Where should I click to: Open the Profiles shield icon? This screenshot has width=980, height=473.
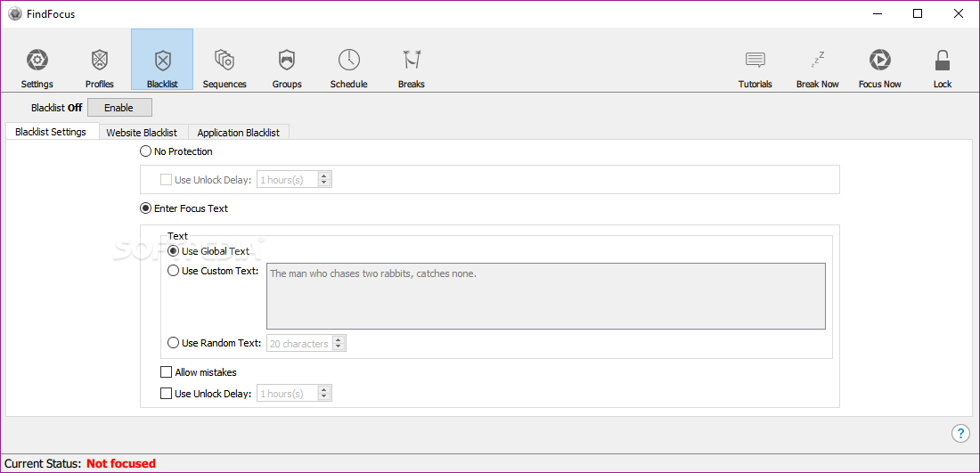100,60
